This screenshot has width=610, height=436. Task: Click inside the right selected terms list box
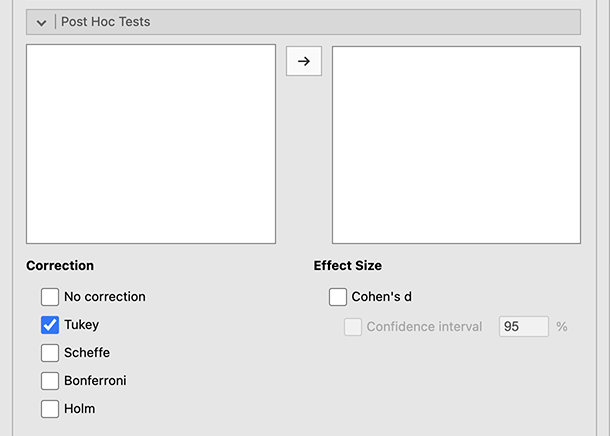456,143
